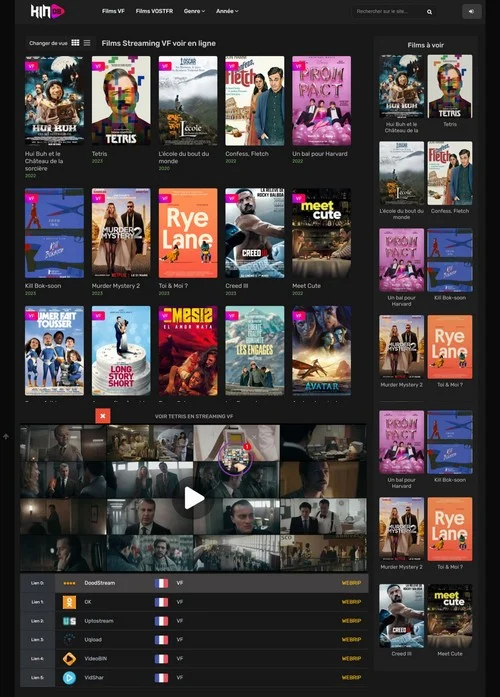
Task: Click 'Changer de vue' label
Action: [x=48, y=43]
